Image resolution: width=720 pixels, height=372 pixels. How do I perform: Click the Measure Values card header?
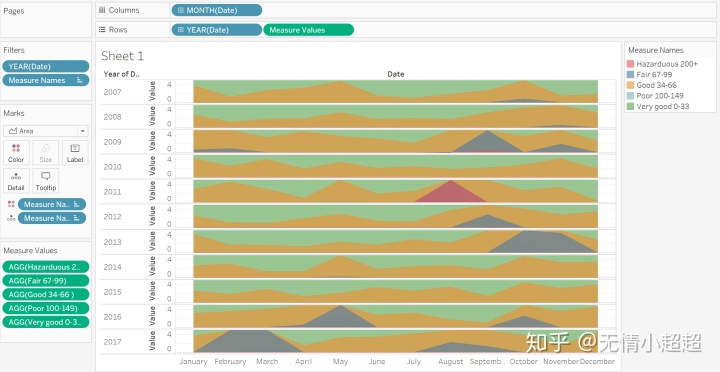pyautogui.click(x=30, y=250)
